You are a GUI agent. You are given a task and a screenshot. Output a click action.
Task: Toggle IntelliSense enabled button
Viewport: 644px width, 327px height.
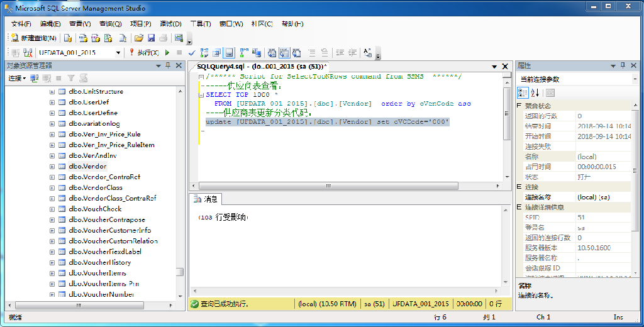229,53
